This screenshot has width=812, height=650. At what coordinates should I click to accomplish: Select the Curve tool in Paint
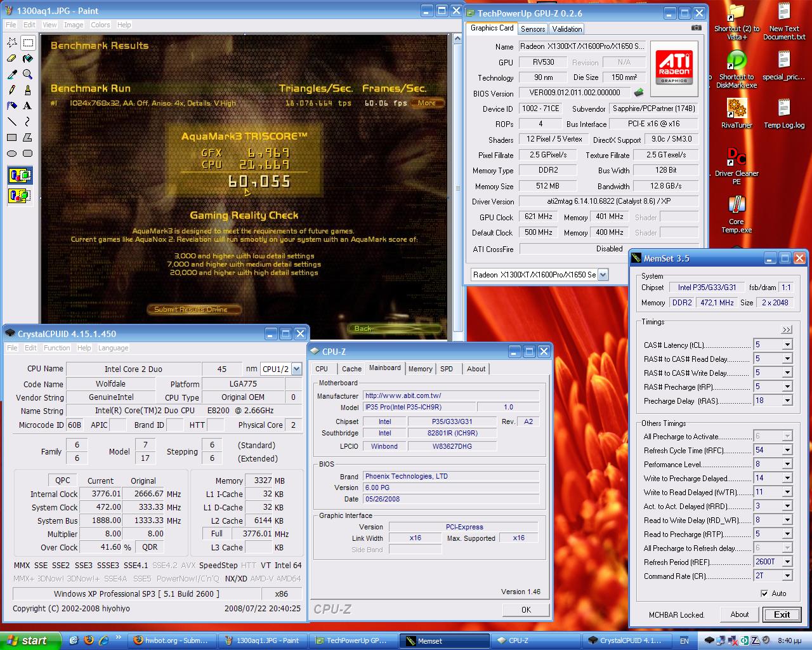[27, 121]
